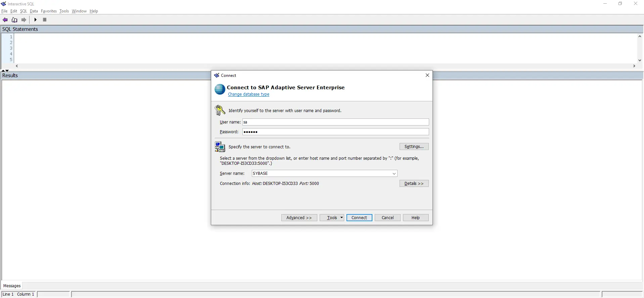Viewport: 644px width, 298px height.
Task: Collapse SQL Statements pane using up splitter arrow
Action: point(3,70)
